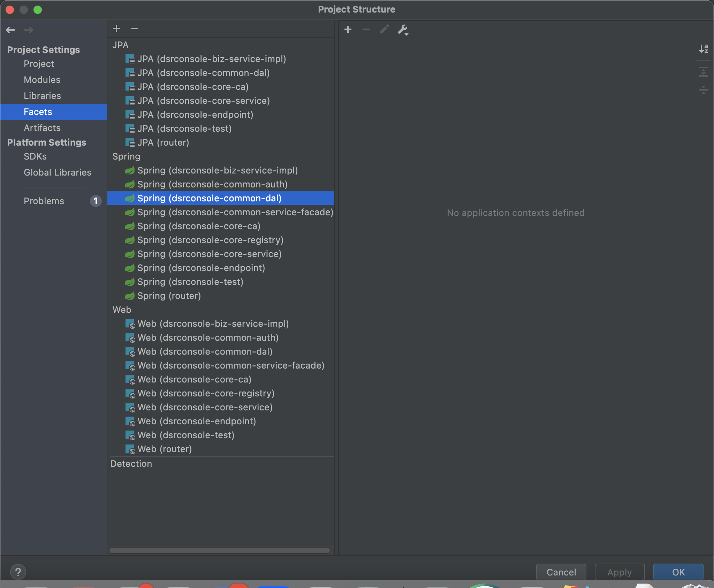Click the sort alphabetically icon
This screenshot has height=588, width=714.
tap(703, 49)
